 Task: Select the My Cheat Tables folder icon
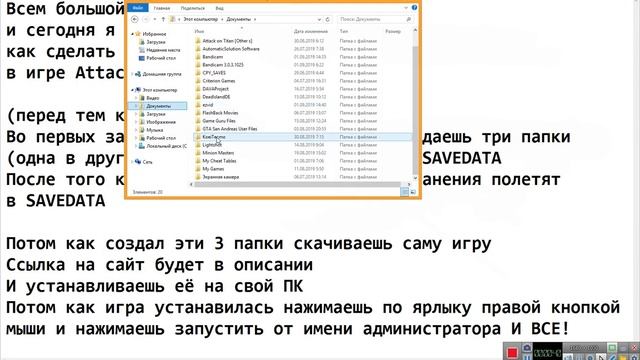tap(198, 161)
